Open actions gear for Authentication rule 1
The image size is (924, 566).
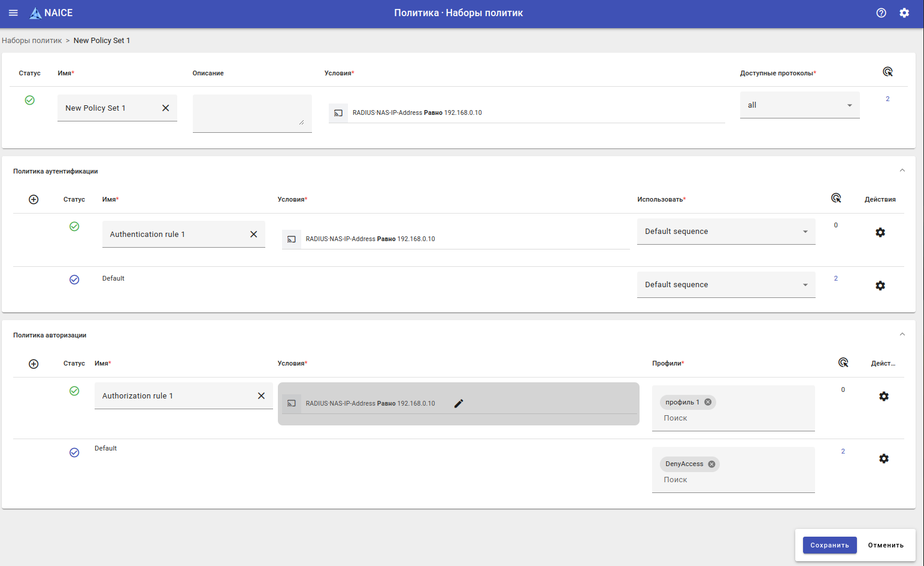click(880, 232)
